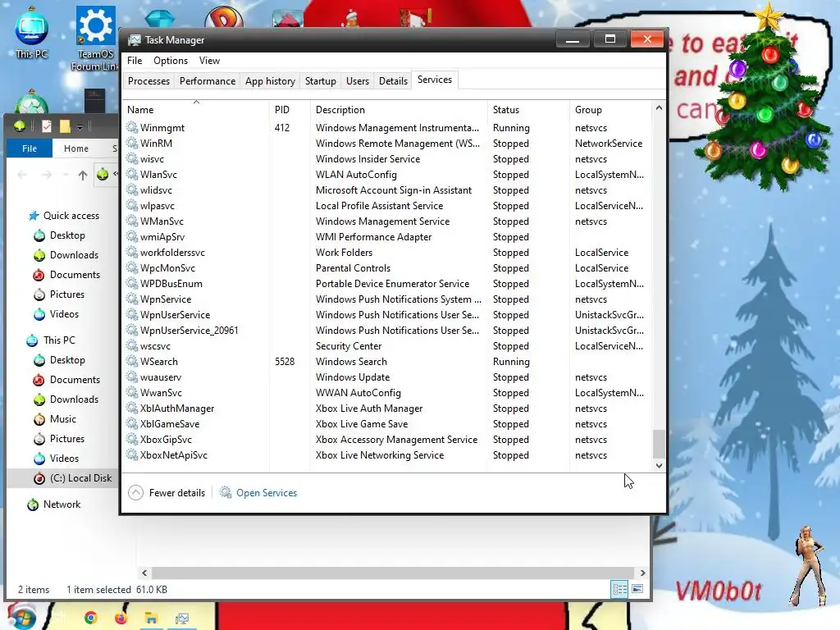Click Music folder icon in Explorer sidebar

(x=39, y=419)
